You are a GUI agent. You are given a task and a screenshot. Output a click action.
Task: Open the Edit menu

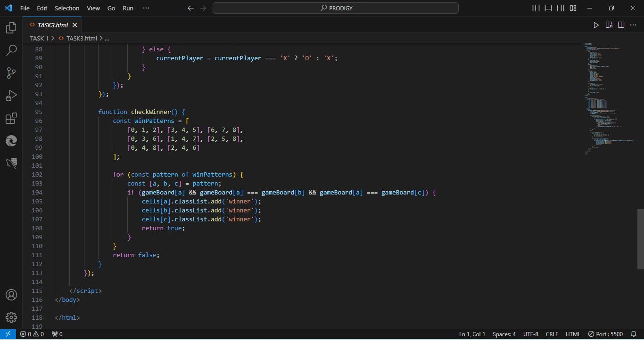[x=42, y=8]
